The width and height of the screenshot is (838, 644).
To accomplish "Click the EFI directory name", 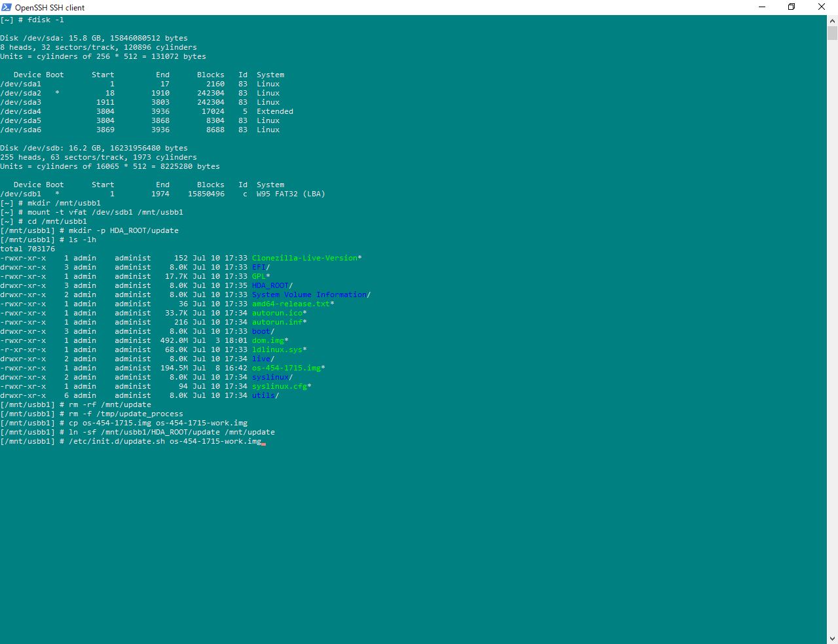I will tap(259, 267).
